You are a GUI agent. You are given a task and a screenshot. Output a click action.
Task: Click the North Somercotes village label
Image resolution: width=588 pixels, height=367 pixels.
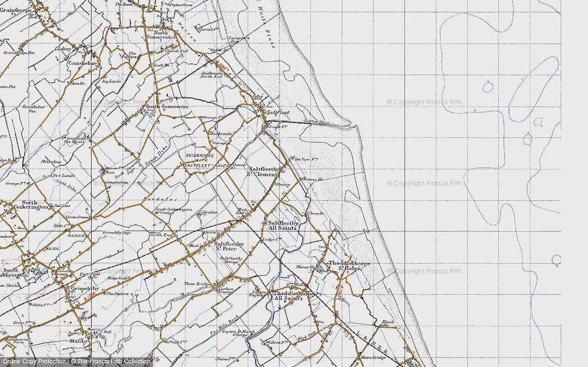[x=161, y=35]
